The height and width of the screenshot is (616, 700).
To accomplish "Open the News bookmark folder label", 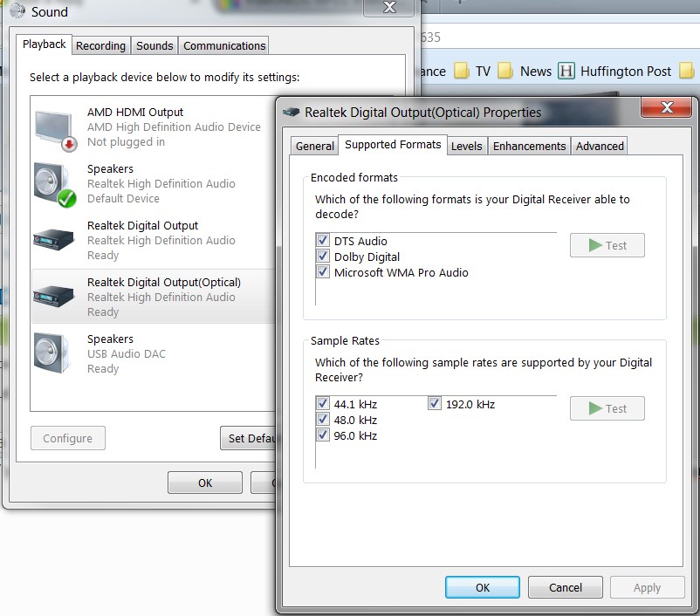I will 536,71.
